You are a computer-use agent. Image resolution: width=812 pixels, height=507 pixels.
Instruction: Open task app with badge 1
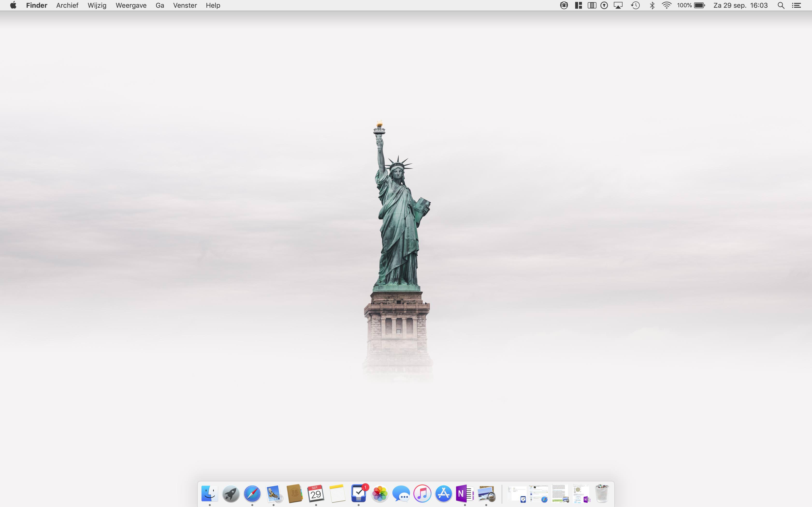[x=358, y=493]
